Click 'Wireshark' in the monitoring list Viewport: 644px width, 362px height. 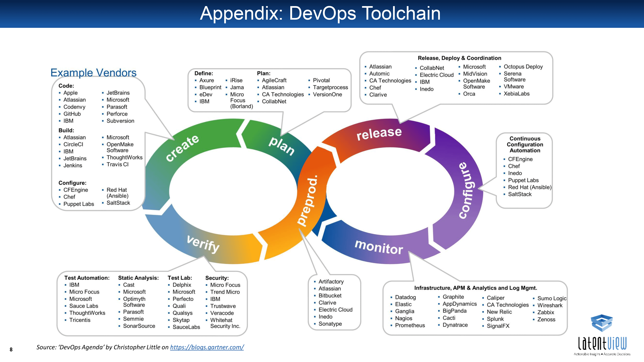550,305
